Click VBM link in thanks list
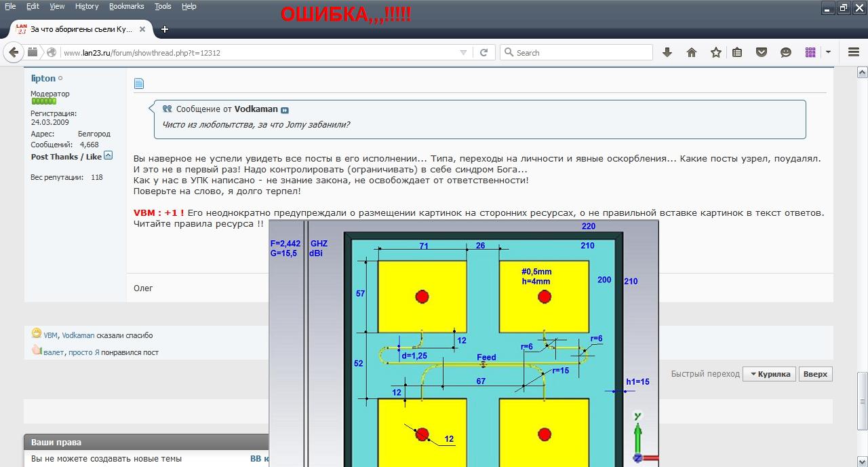Image resolution: width=868 pixels, height=467 pixels. pos(51,335)
